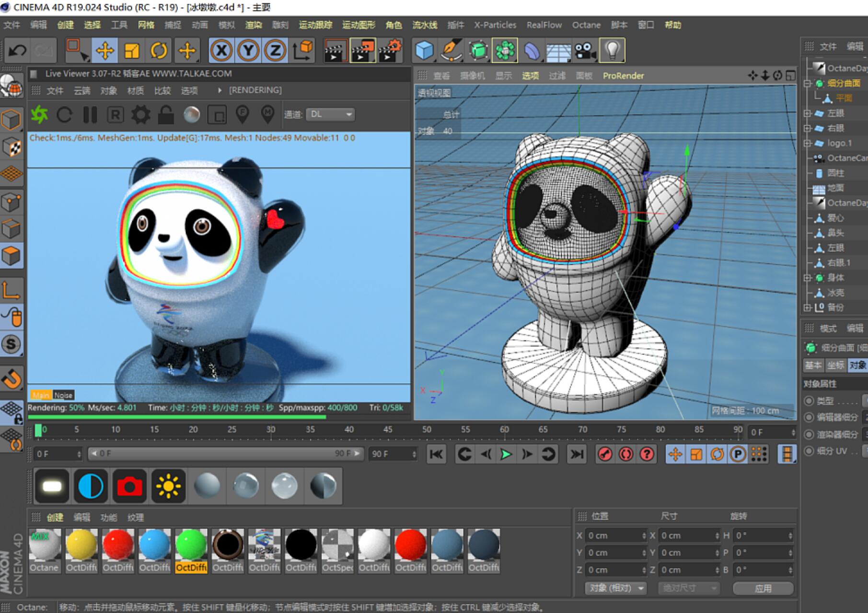The width and height of the screenshot is (868, 613).
Task: Jump to the timeline end
Action: (577, 454)
